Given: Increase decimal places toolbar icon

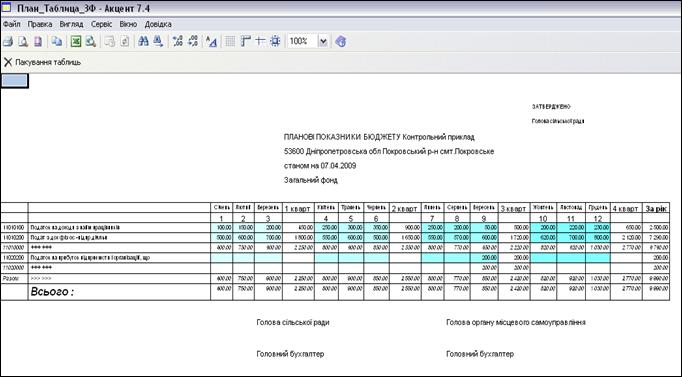Looking at the screenshot, I should click(177, 42).
